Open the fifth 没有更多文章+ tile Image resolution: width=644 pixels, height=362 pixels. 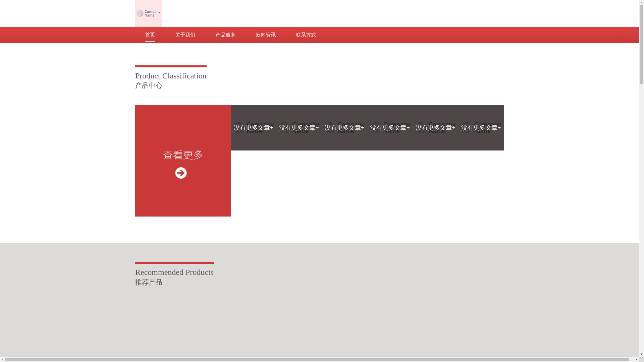[435, 128]
